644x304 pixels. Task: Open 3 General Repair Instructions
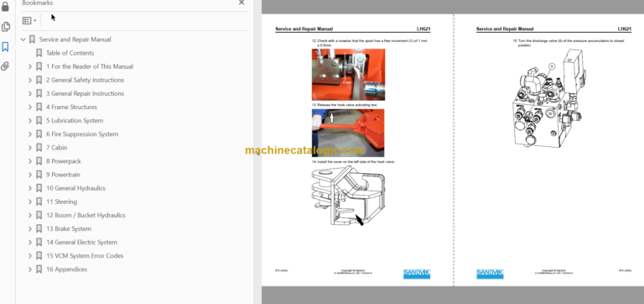pyautogui.click(x=85, y=94)
